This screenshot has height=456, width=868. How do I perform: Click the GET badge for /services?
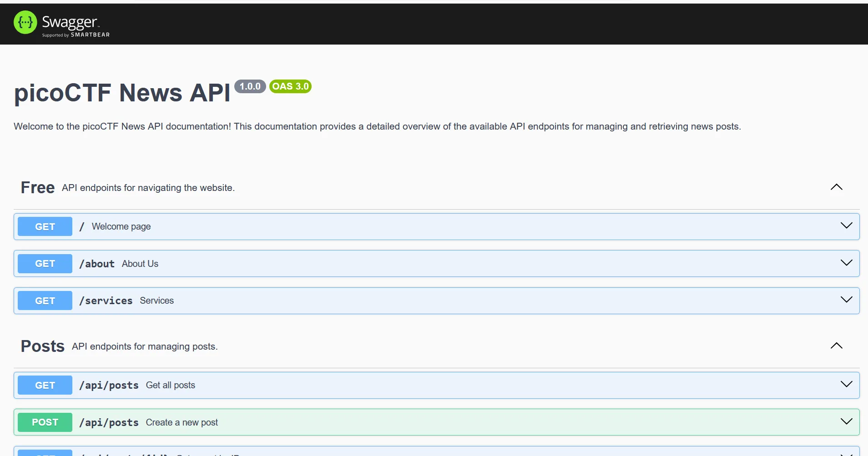(45, 301)
